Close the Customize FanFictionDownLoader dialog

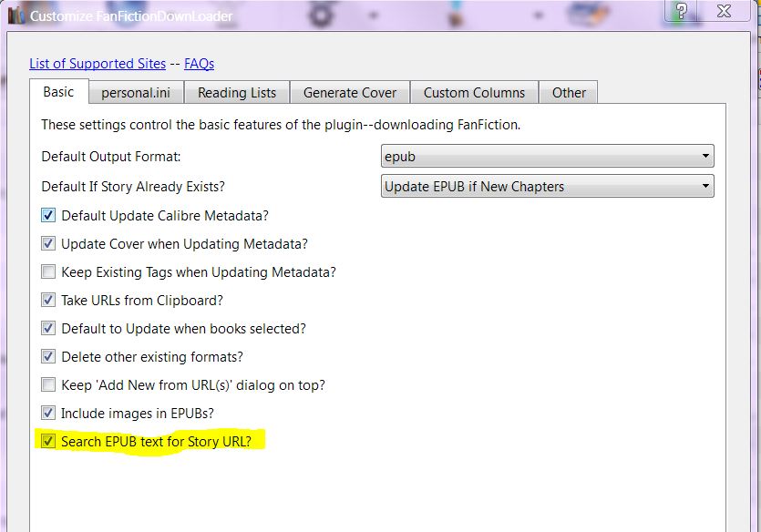(x=724, y=11)
